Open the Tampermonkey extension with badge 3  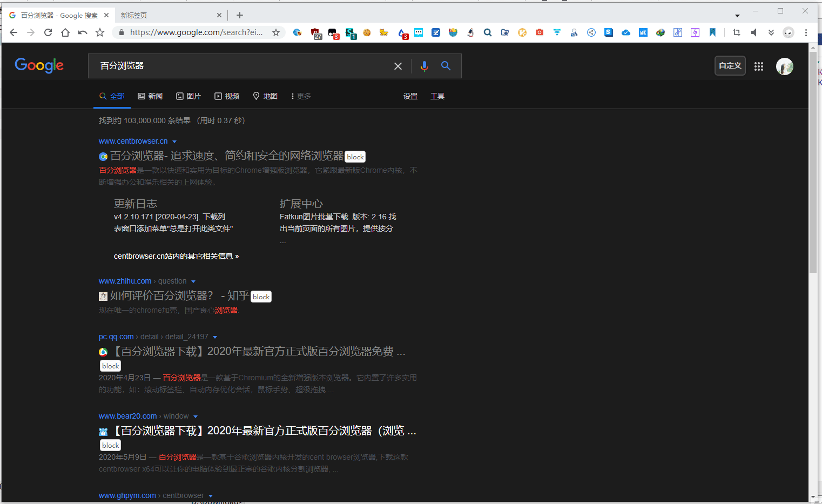tap(333, 33)
